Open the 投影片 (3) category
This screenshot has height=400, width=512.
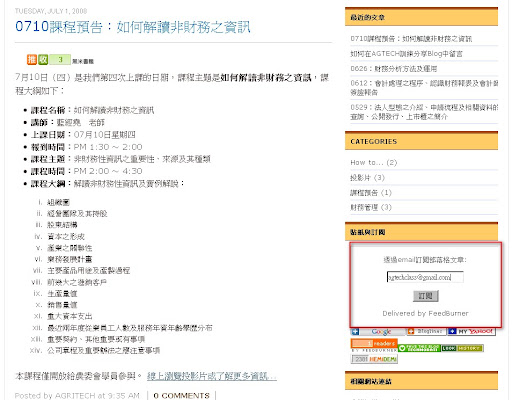point(367,178)
